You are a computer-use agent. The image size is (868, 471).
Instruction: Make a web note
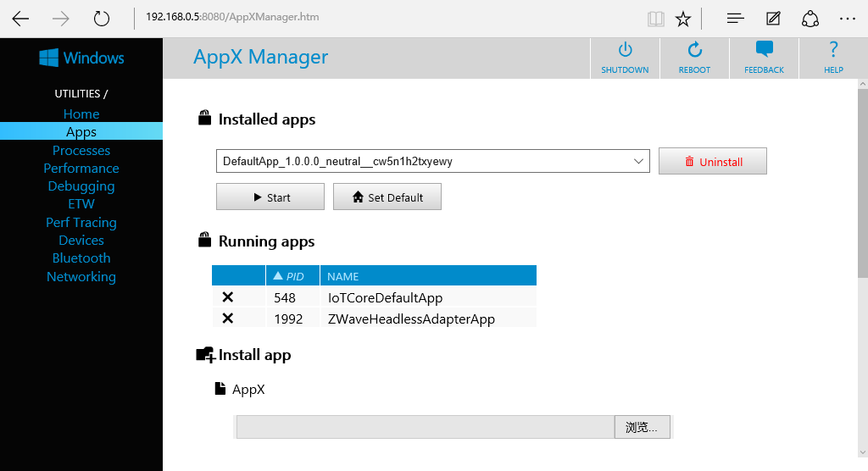[773, 19]
